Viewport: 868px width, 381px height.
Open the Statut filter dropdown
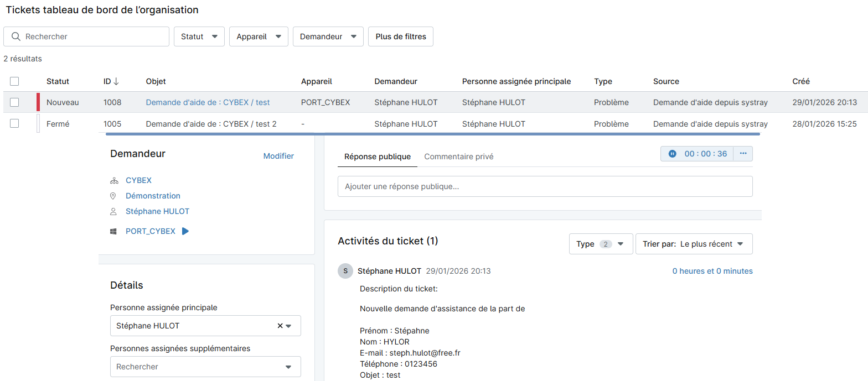(199, 36)
